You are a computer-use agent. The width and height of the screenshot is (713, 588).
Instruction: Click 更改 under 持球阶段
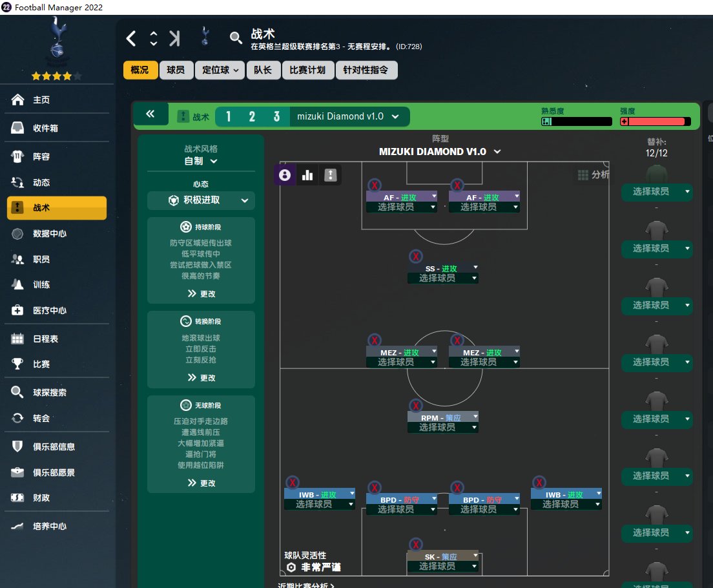[x=201, y=294]
